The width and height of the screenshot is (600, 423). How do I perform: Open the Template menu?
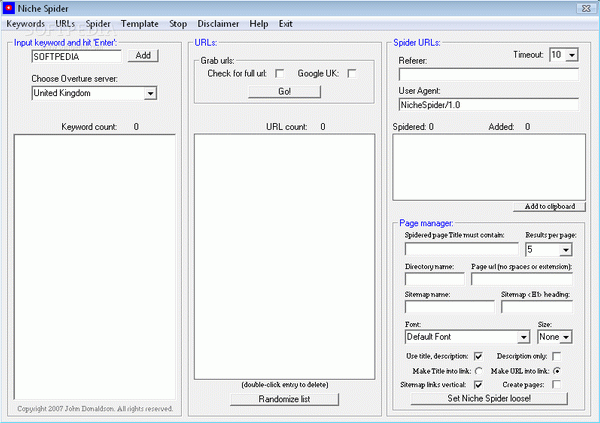tap(140, 24)
